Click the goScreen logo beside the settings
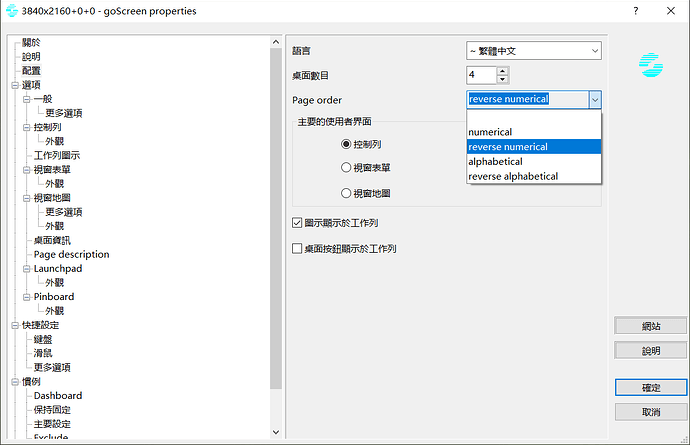The width and height of the screenshot is (690, 445). (x=651, y=66)
